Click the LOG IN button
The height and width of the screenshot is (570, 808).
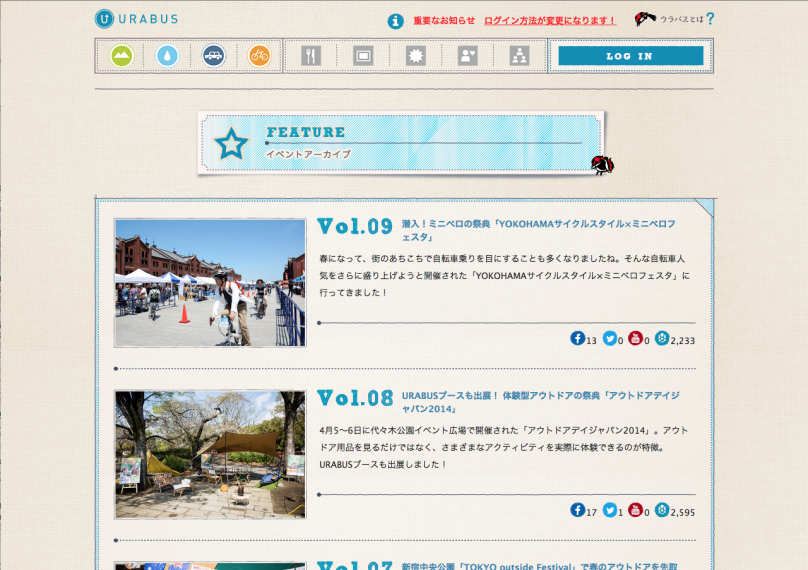[631, 56]
